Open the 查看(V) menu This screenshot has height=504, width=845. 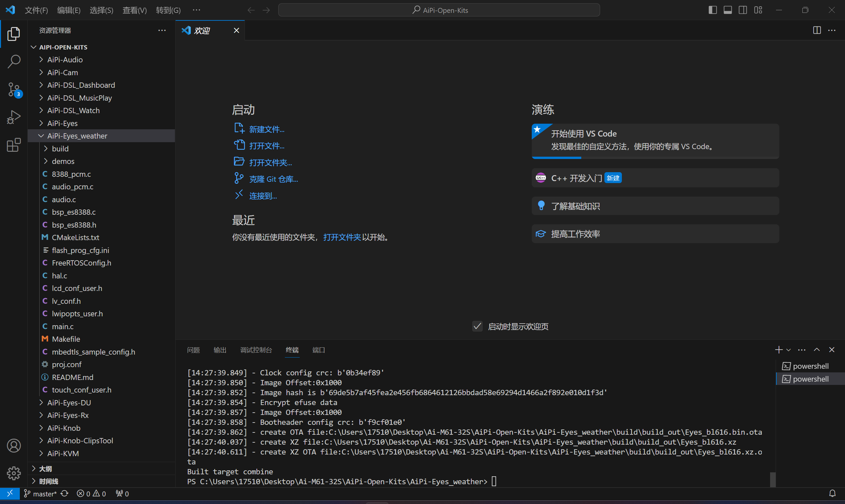pos(135,10)
